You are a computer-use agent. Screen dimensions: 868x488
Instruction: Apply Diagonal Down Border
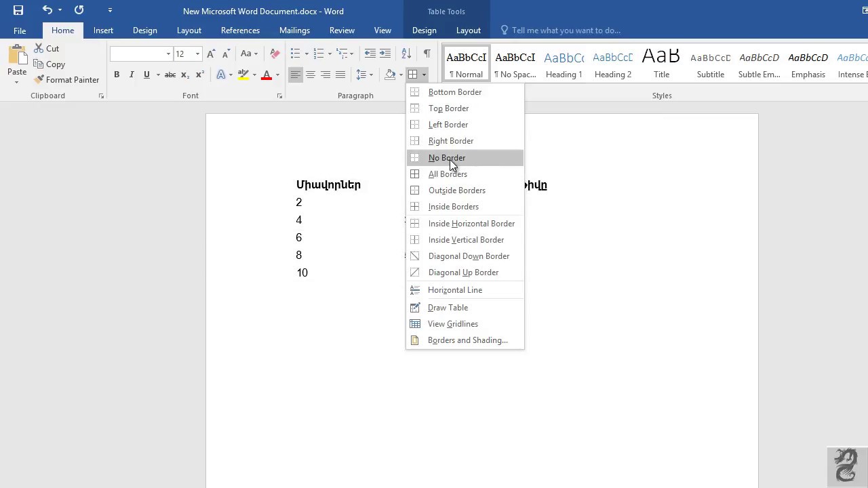click(465, 256)
